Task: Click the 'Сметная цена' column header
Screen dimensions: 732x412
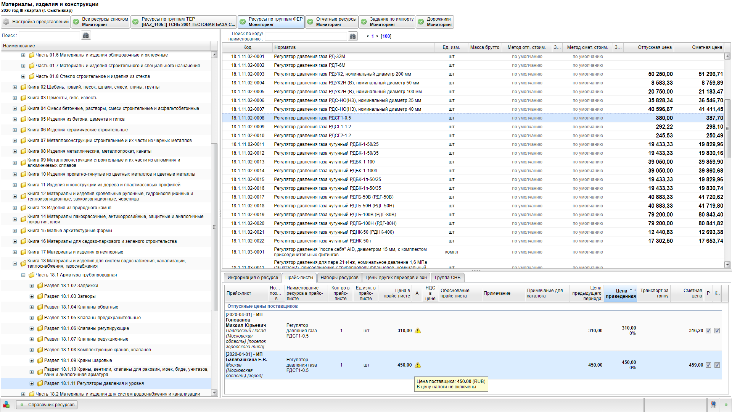Action: (700, 47)
